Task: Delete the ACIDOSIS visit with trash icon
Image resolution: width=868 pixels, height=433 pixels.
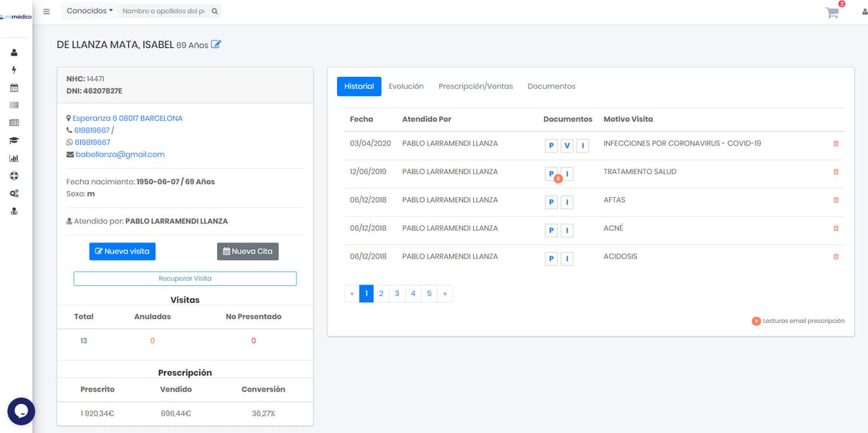Action: pyautogui.click(x=836, y=256)
